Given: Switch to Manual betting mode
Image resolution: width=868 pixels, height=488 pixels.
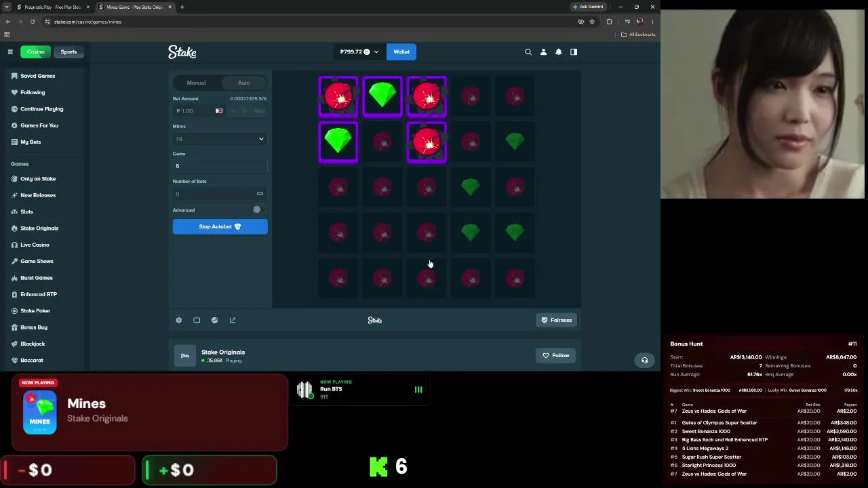Looking at the screenshot, I should [x=197, y=83].
